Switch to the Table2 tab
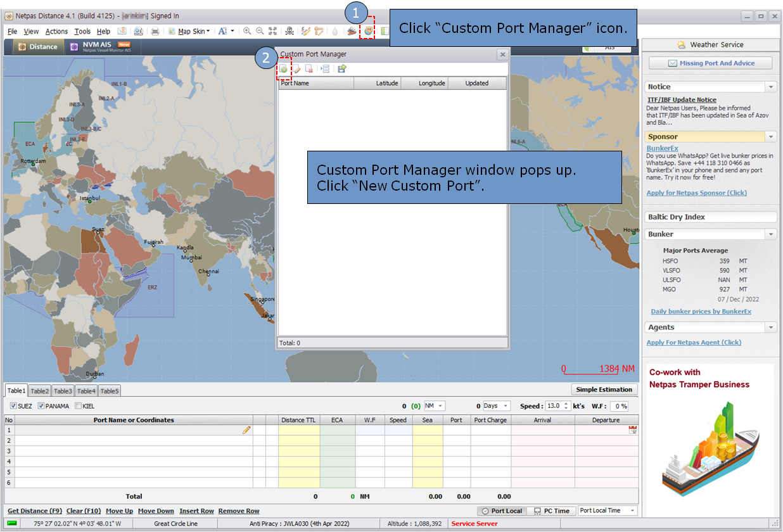Image resolution: width=783 pixels, height=532 pixels. coord(39,391)
